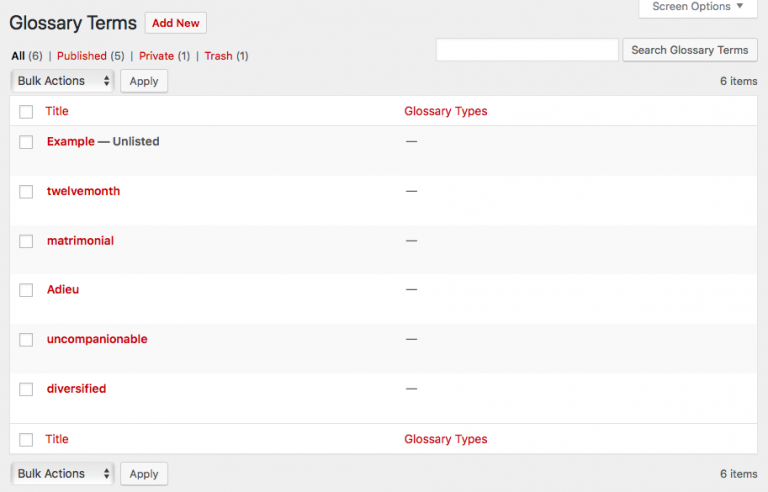Screen dimensions: 768x492
Task: Open the top Bulk Actions dropdown
Action: pyautogui.click(x=62, y=81)
